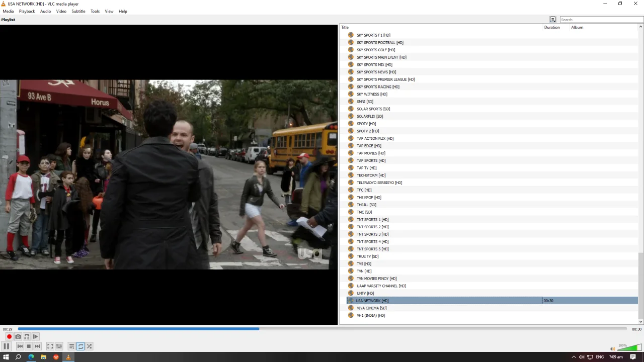This screenshot has width=644, height=362.
Task: Toggle the loop repeat mode
Action: pos(80,346)
